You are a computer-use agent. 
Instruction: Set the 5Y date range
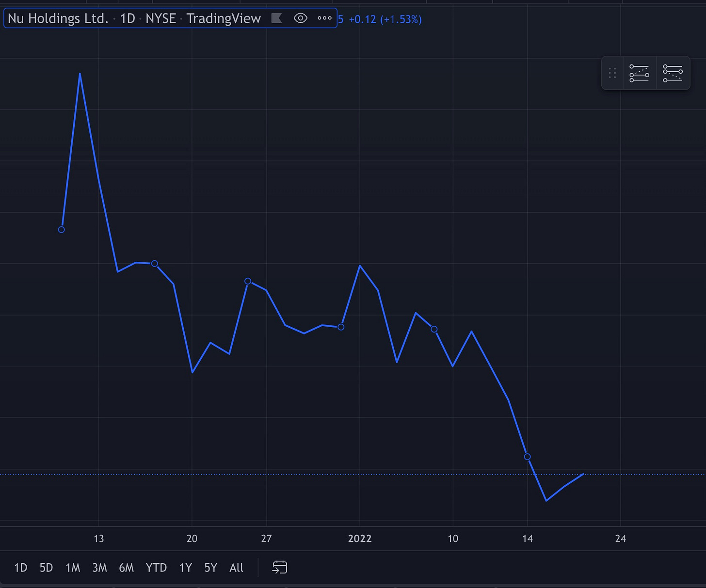(210, 568)
